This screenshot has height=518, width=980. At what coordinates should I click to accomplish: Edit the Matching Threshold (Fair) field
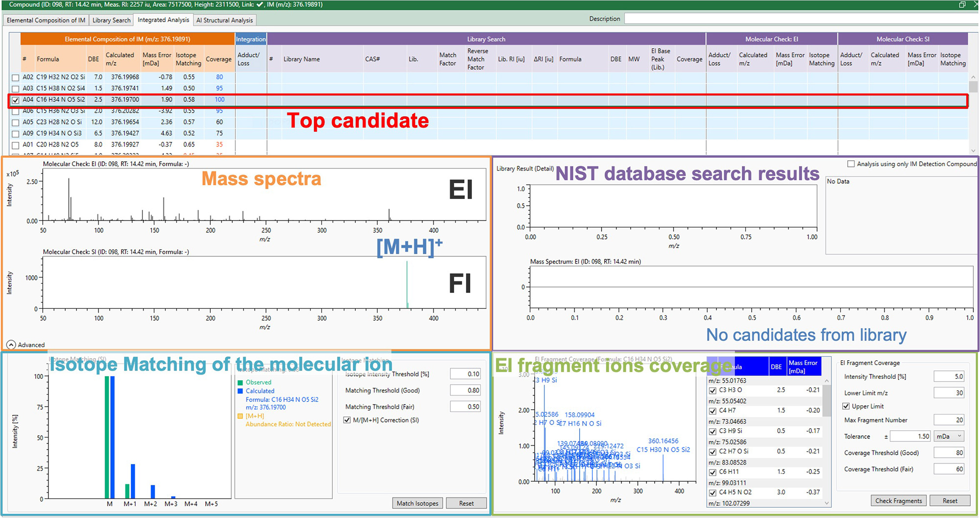point(465,406)
